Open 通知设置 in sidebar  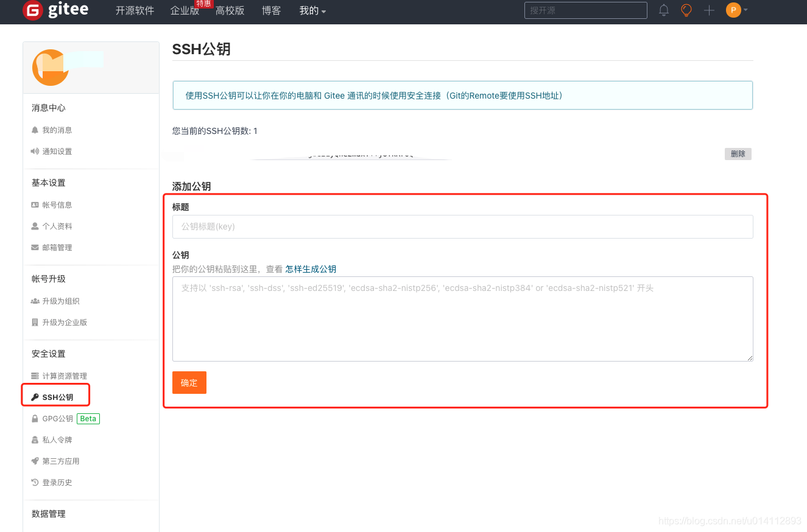[x=57, y=152]
